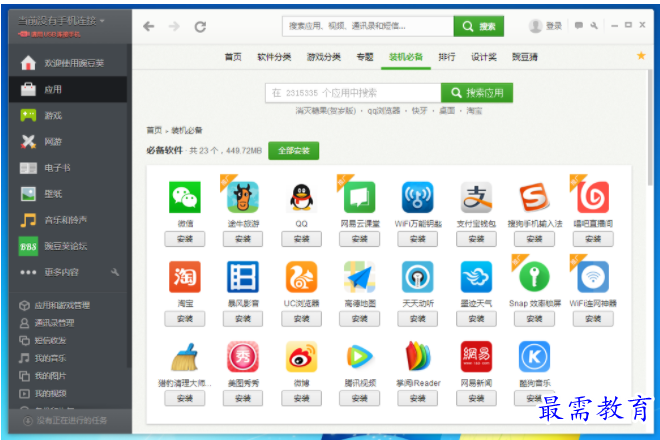Open the 高德地图 paper plane icon
The image size is (660, 440).
tap(359, 277)
